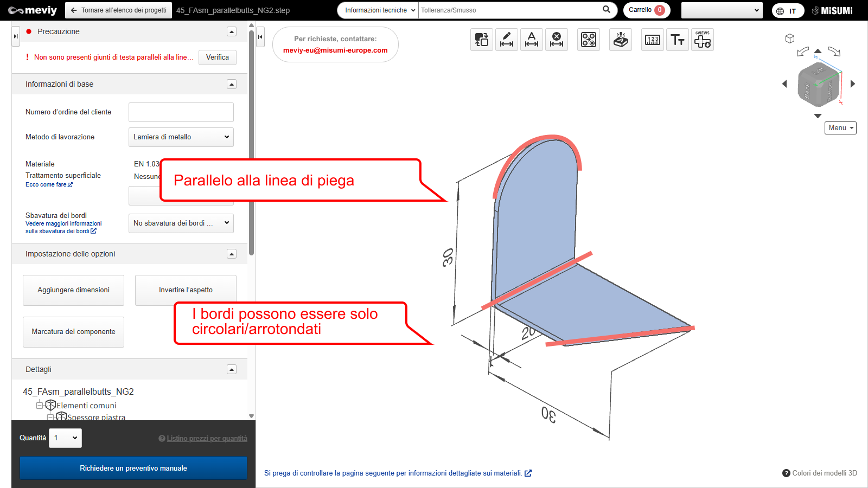Viewport: 868px width, 488px height.
Task: Open the Quantità dropdown
Action: click(x=65, y=438)
